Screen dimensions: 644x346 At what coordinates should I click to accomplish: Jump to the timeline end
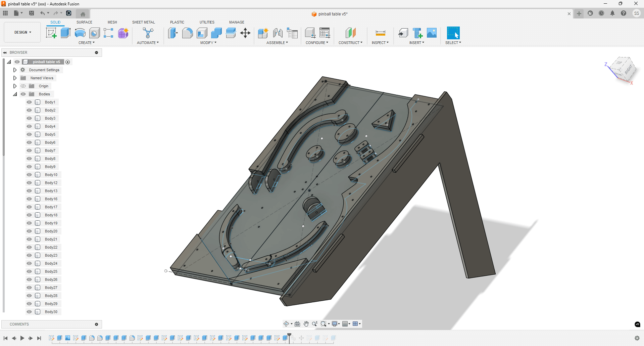coord(39,338)
